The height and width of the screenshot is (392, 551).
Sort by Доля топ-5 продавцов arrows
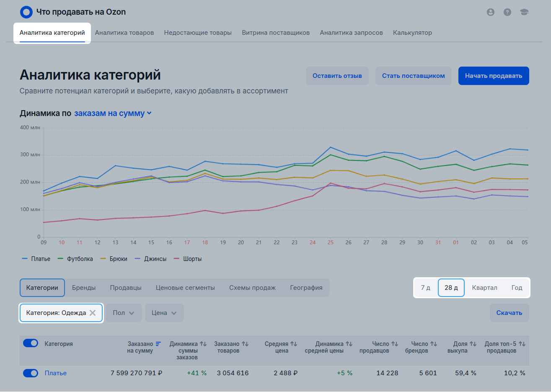[522, 344]
